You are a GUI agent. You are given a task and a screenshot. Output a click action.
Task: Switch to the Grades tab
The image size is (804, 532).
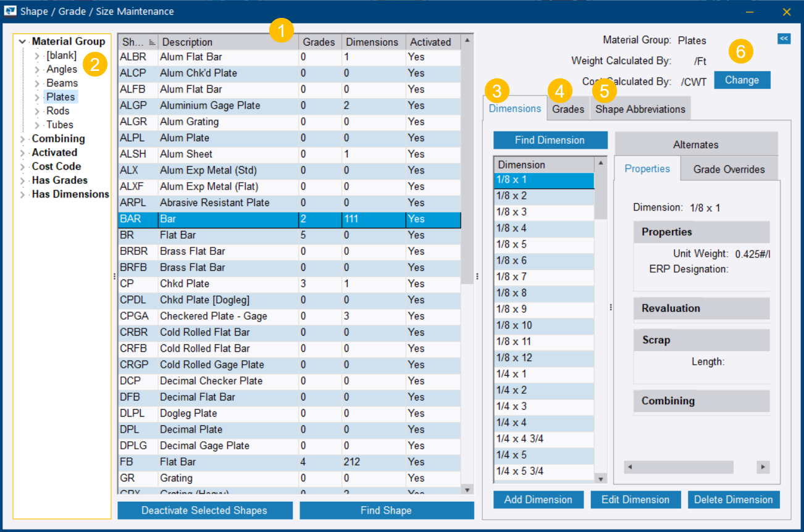point(567,109)
